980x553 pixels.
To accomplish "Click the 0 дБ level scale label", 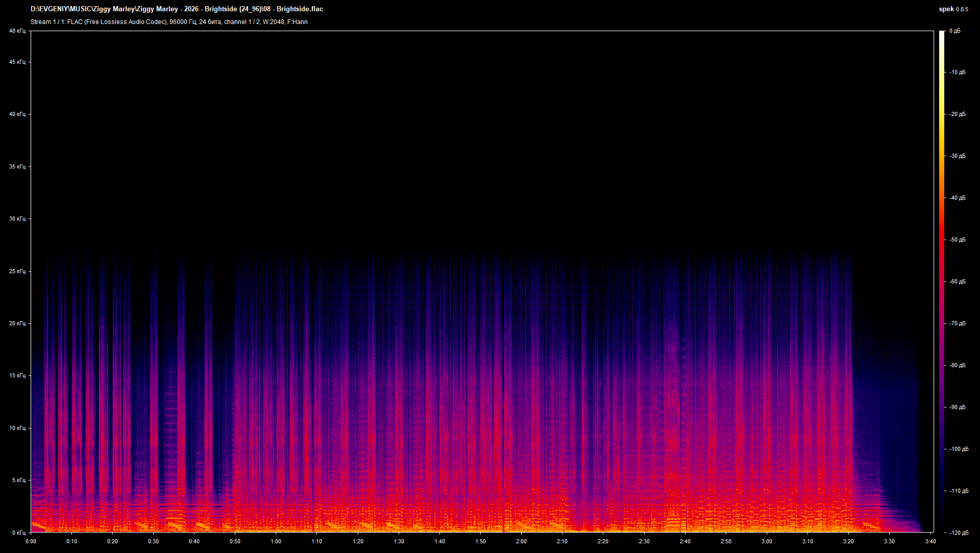I will click(x=955, y=31).
